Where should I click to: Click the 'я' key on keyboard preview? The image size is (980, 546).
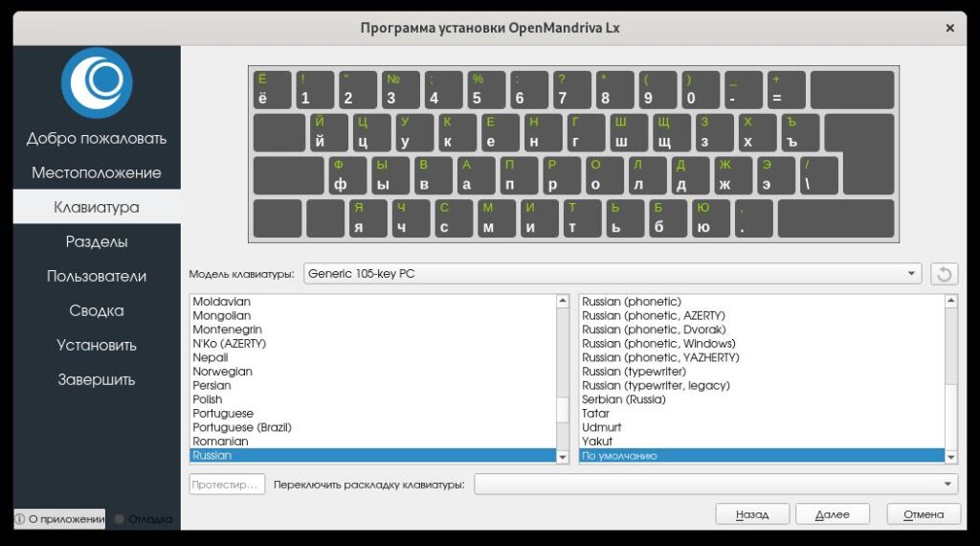click(x=367, y=218)
